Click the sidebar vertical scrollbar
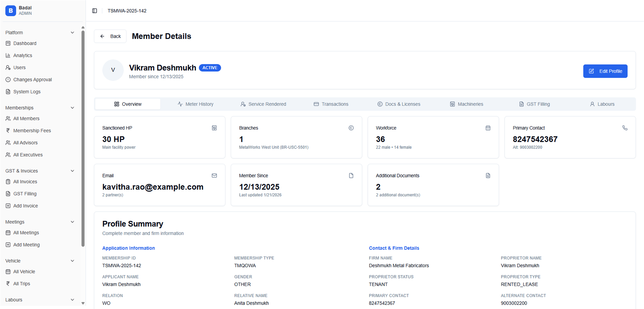 coord(83,138)
